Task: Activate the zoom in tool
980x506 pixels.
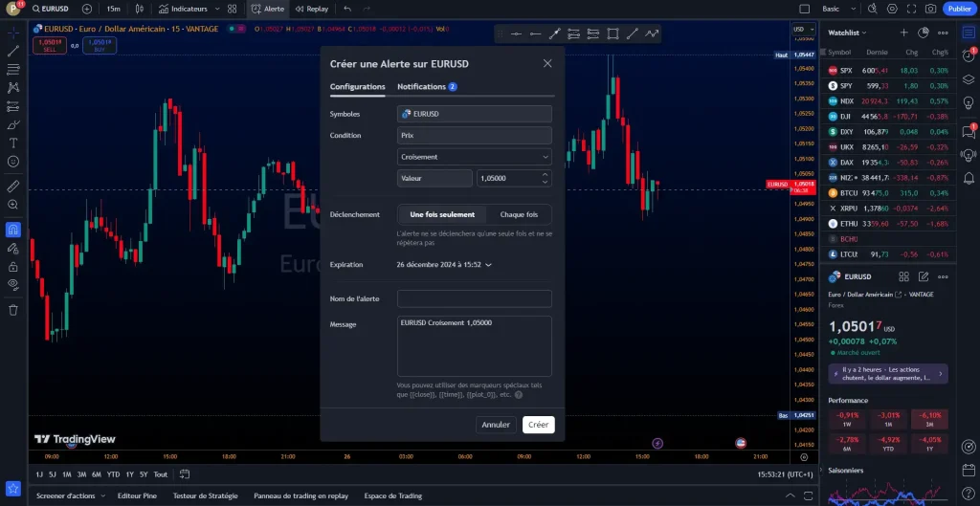Action: [x=13, y=205]
